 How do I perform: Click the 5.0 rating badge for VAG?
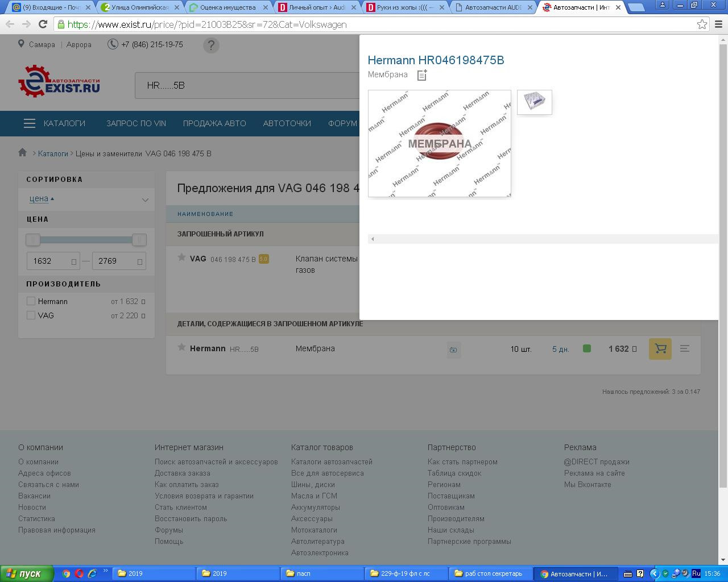pos(263,259)
